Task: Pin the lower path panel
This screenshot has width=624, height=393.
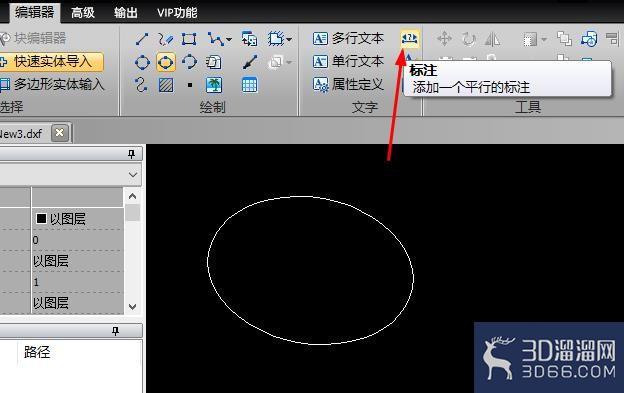Action: click(115, 331)
